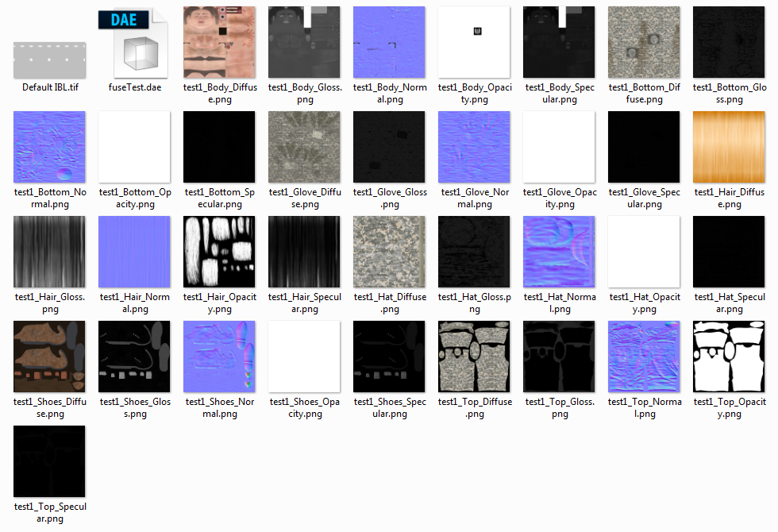Viewport: 778px width, 532px height.
Task: Select the test1_Hair_Gloss.png thumbnail
Action: click(49, 252)
